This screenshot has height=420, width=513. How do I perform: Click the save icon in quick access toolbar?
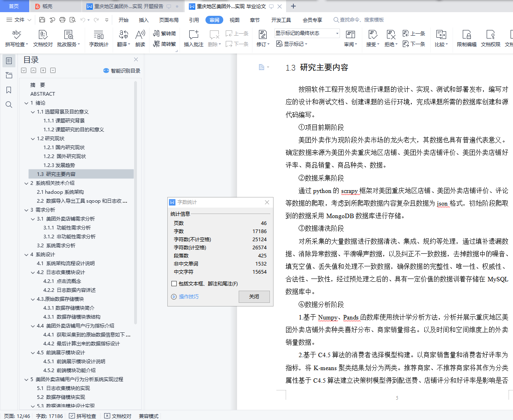tap(42, 19)
